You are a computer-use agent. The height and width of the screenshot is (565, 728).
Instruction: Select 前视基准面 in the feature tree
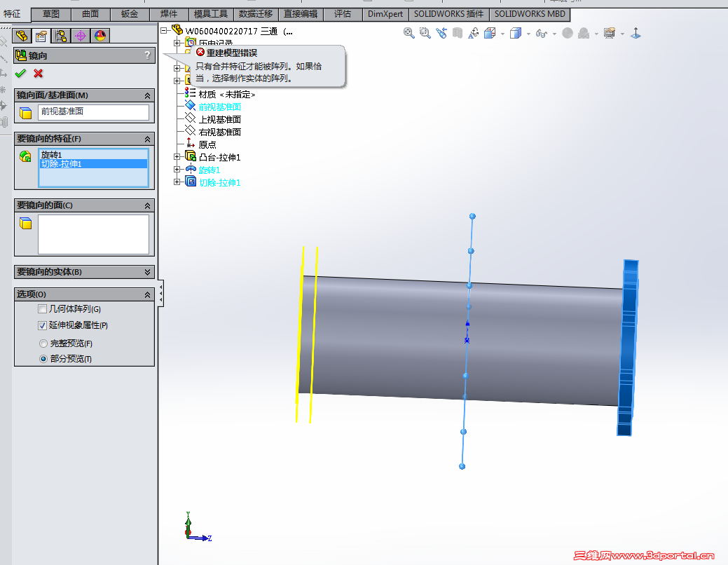point(219,107)
